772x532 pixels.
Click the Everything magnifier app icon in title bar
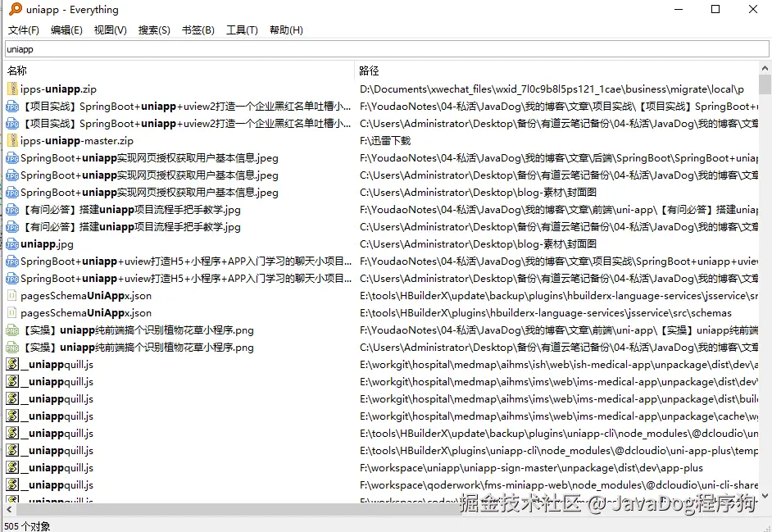click(16, 9)
